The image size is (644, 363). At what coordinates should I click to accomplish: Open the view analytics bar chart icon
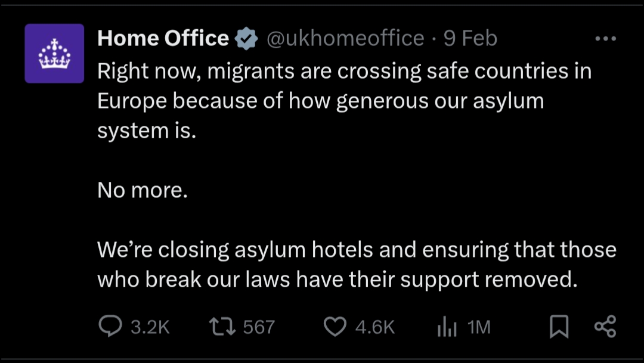tap(447, 326)
